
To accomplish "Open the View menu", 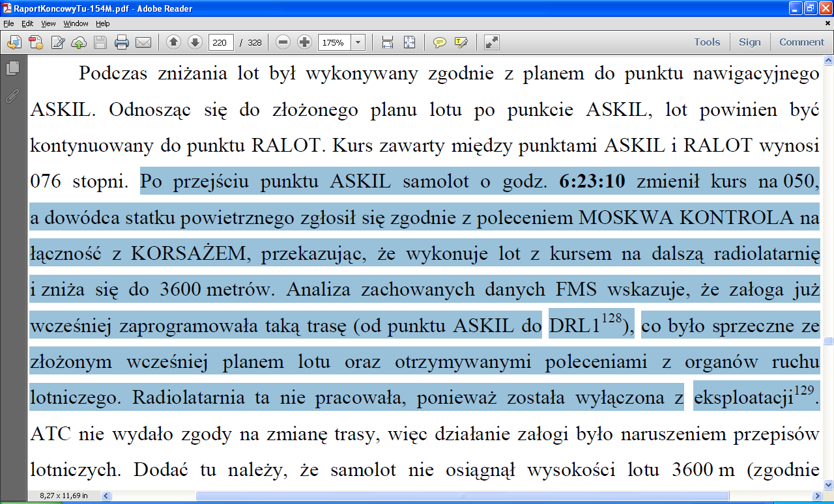I will click(x=48, y=23).
